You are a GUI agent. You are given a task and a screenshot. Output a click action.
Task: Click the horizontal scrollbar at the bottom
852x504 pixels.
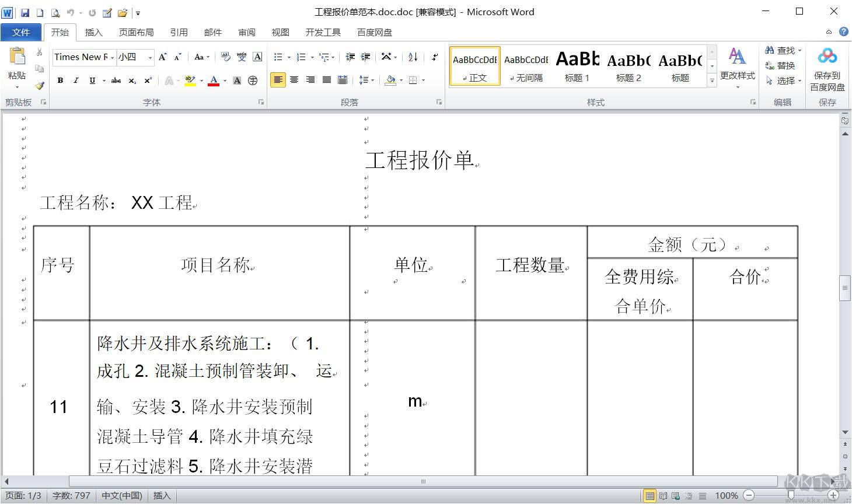(x=422, y=482)
